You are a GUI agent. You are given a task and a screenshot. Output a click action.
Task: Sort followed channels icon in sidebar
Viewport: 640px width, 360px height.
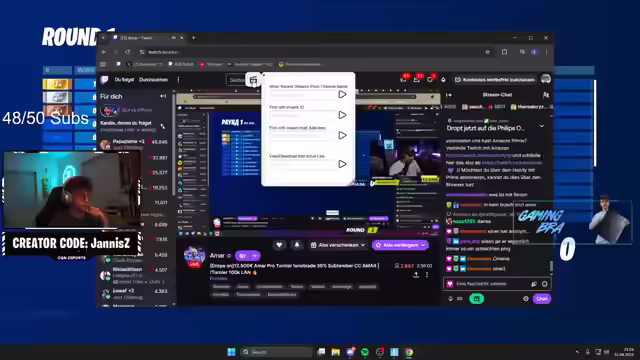click(x=163, y=126)
